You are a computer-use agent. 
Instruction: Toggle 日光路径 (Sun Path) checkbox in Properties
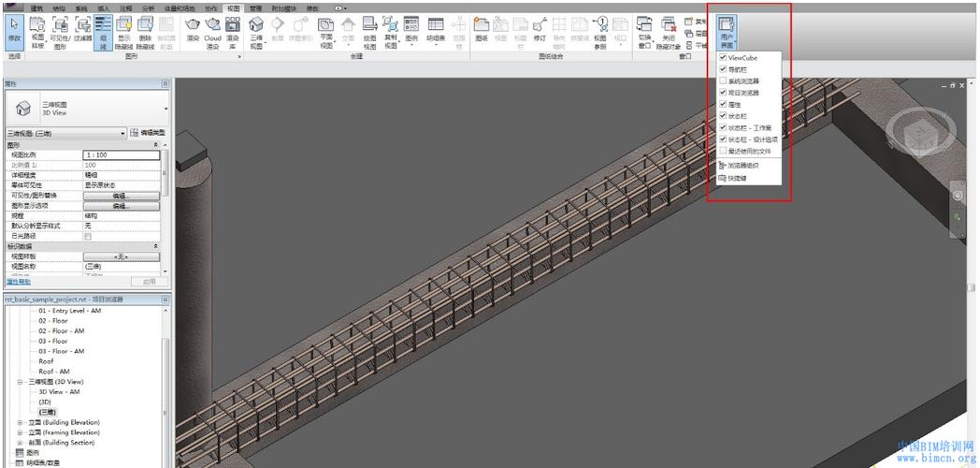[88, 237]
